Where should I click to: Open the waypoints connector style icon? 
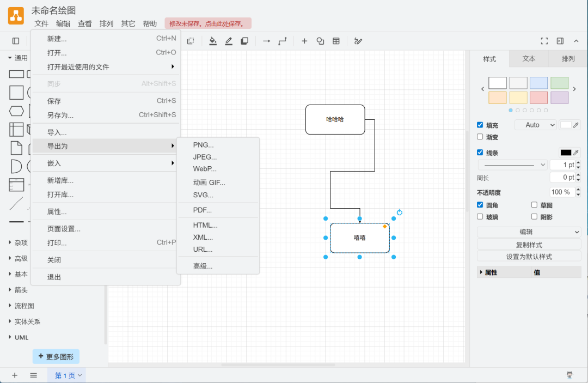click(x=282, y=41)
